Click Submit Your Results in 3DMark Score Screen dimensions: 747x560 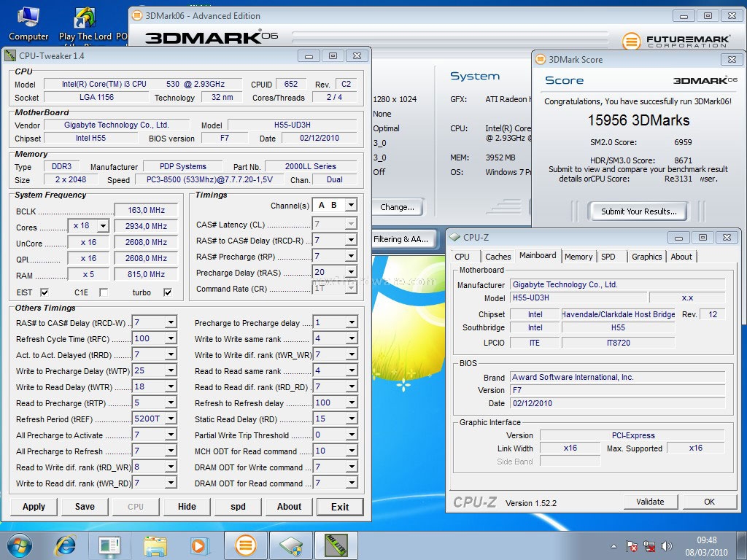tap(638, 211)
